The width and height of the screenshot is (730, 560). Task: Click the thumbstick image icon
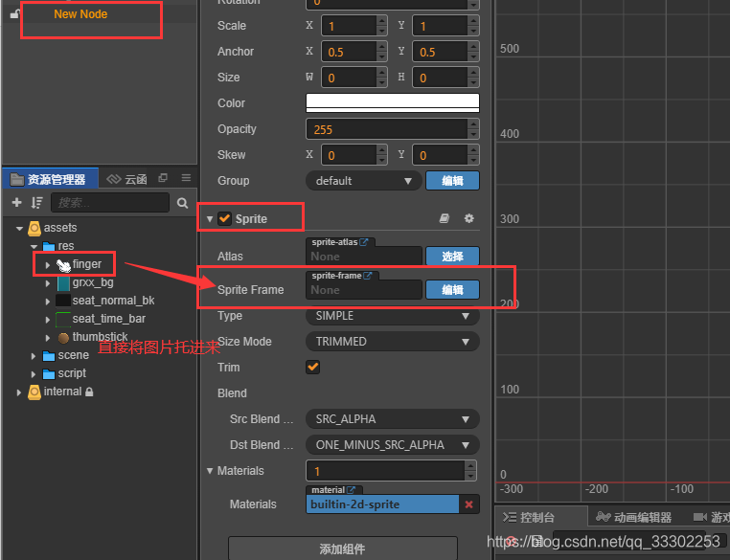(63, 338)
